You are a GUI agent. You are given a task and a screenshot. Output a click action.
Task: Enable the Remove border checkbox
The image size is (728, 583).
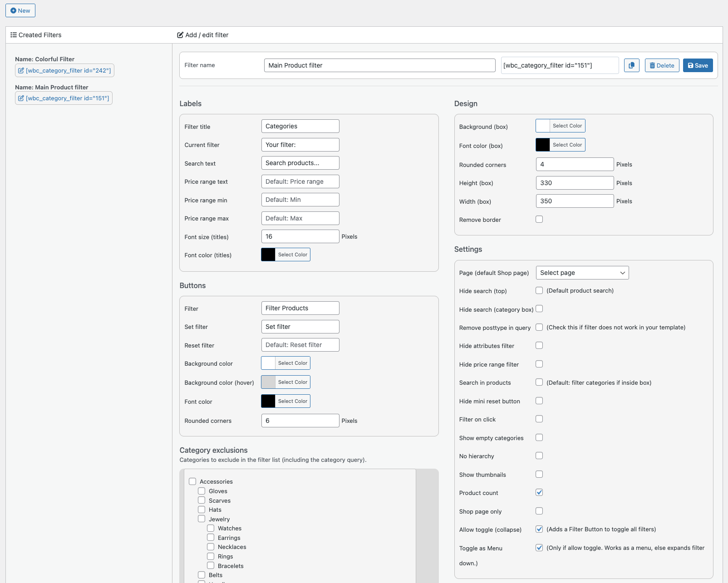(539, 219)
